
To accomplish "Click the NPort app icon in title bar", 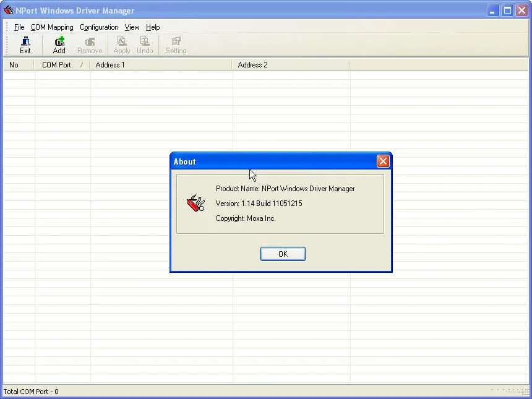I will (8, 11).
